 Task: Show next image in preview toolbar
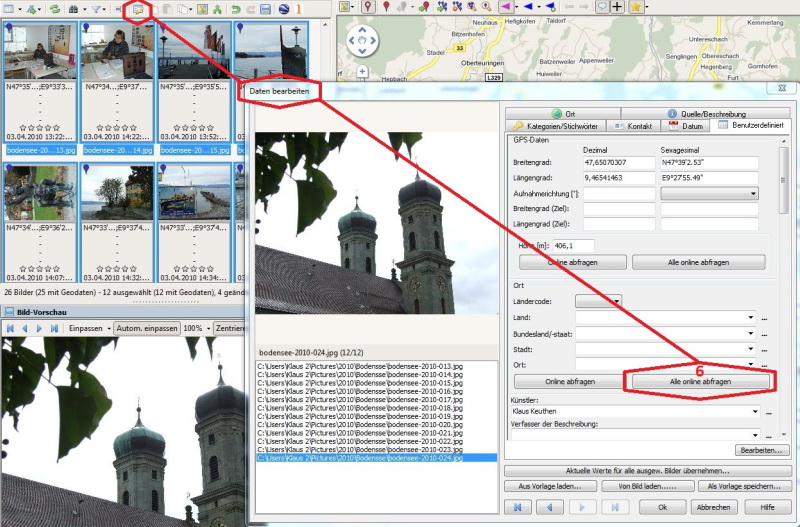click(39, 329)
